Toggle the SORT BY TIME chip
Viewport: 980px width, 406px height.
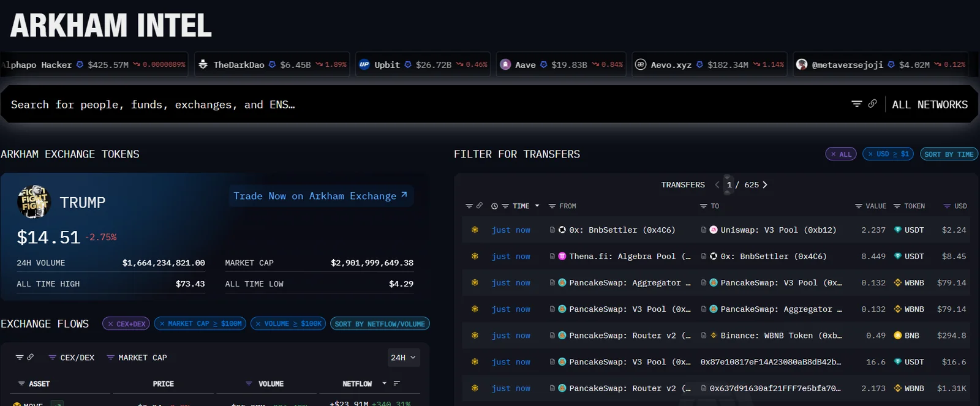coord(949,154)
